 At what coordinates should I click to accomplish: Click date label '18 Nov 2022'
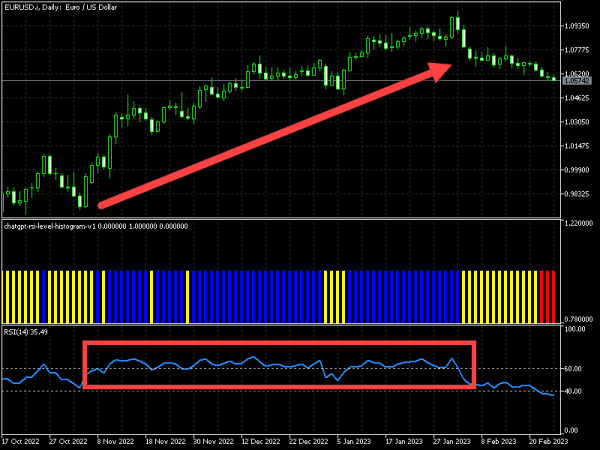(x=165, y=442)
